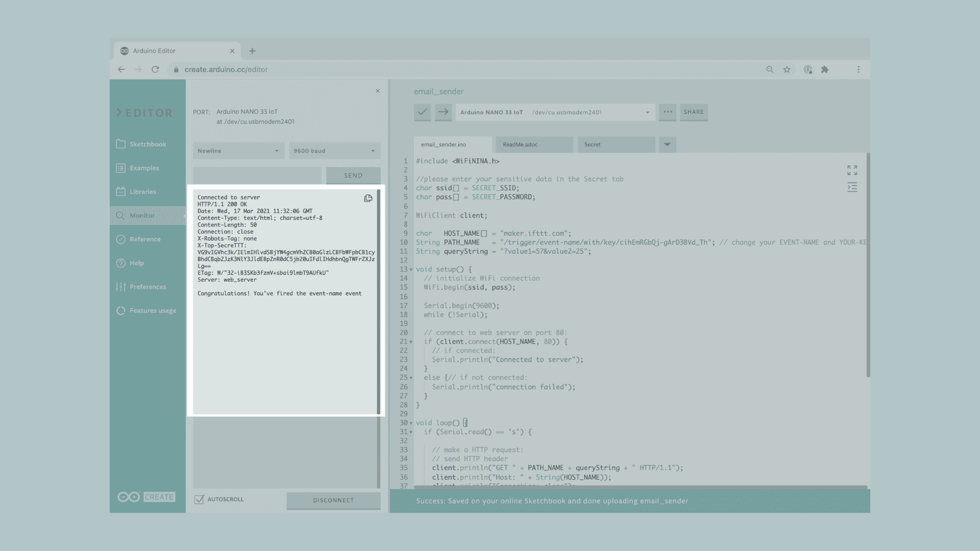Open the 9600 baud rate dropdown
This screenshot has height=551, width=980.
pyautogui.click(x=334, y=151)
